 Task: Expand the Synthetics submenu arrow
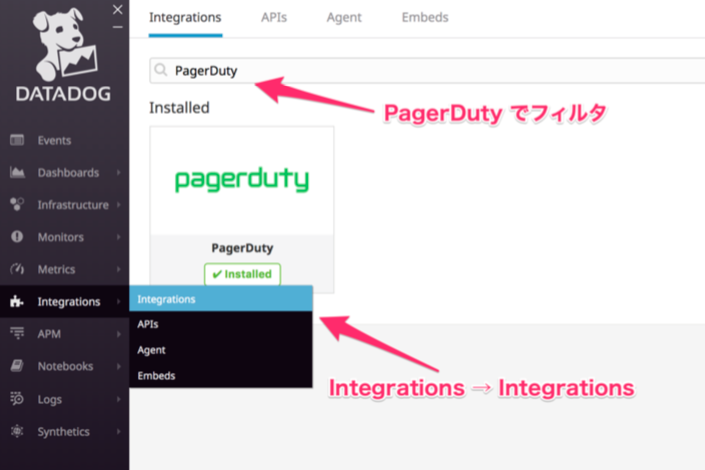click(119, 431)
